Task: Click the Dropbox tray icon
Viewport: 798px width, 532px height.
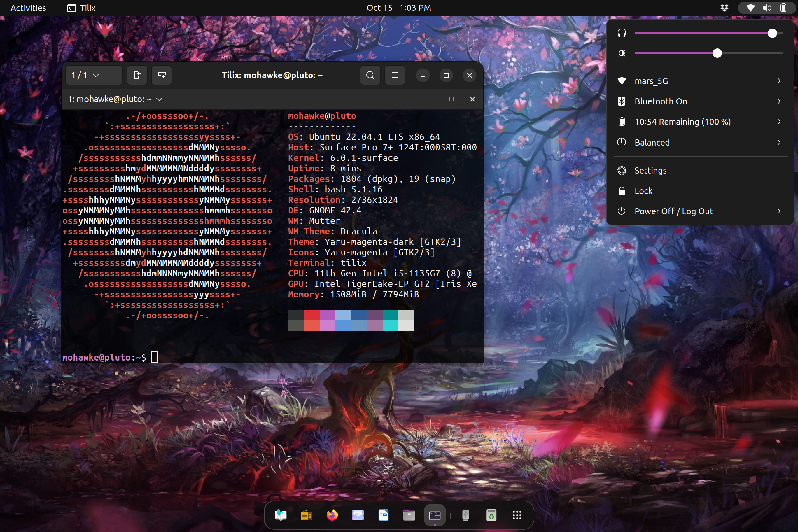Action: [x=724, y=8]
